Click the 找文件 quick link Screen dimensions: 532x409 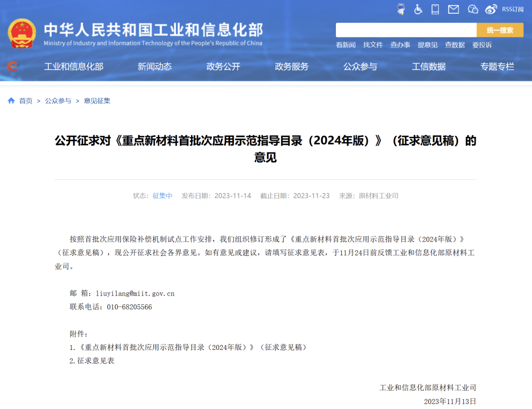pos(373,45)
